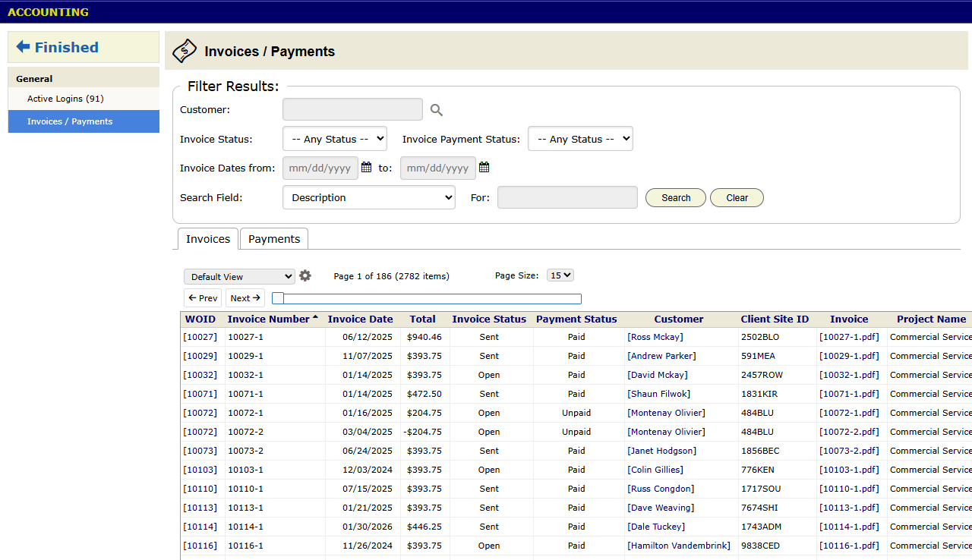Click the Search button
This screenshot has width=972, height=560.
point(676,198)
